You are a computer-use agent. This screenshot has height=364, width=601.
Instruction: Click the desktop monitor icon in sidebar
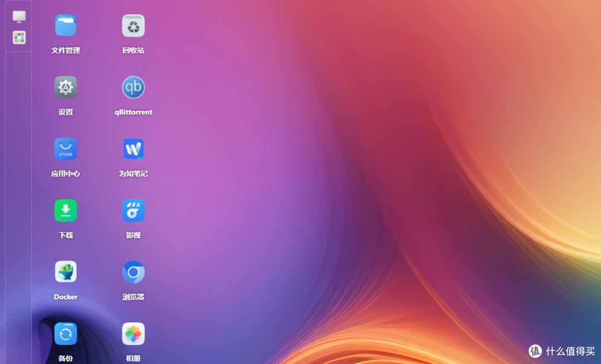(19, 17)
